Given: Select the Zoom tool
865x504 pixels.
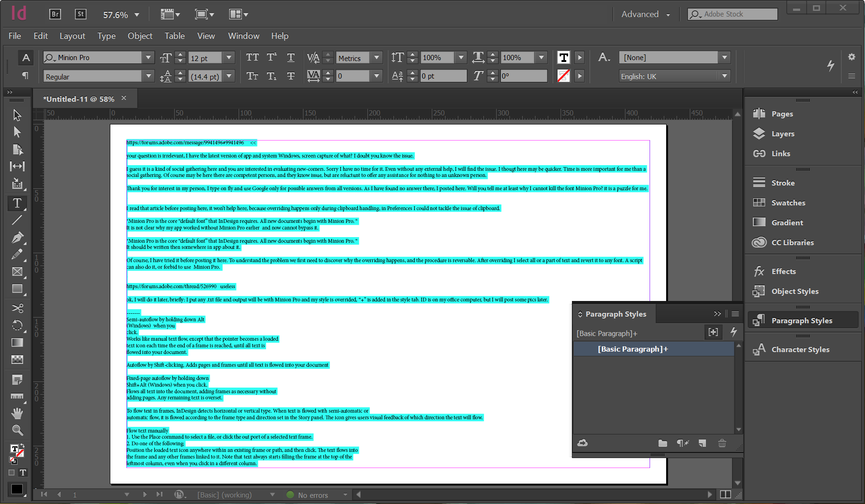Looking at the screenshot, I should (x=17, y=430).
